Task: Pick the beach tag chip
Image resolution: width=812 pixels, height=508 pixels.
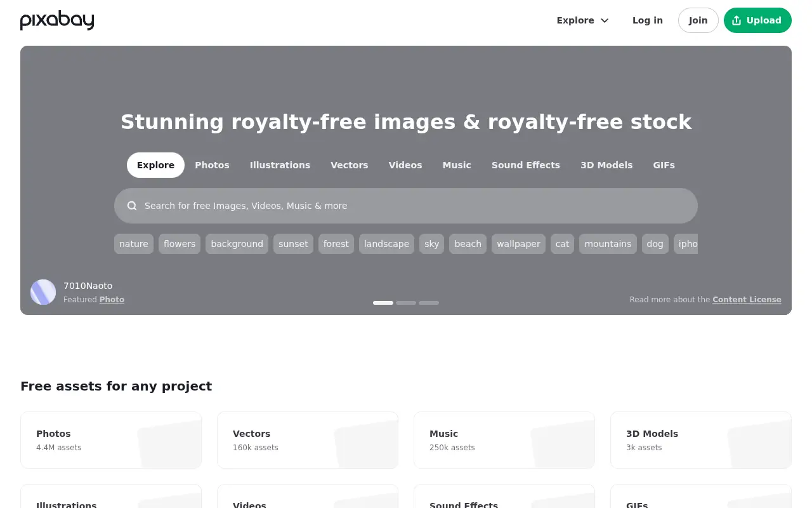Action: pos(468,244)
